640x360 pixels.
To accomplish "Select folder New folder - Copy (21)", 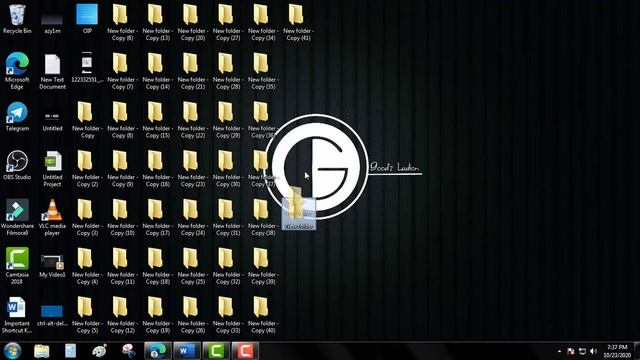I will [193, 71].
